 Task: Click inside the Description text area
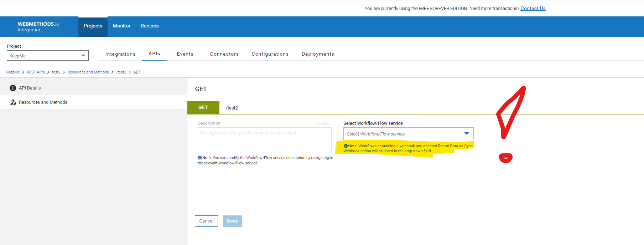(x=264, y=140)
